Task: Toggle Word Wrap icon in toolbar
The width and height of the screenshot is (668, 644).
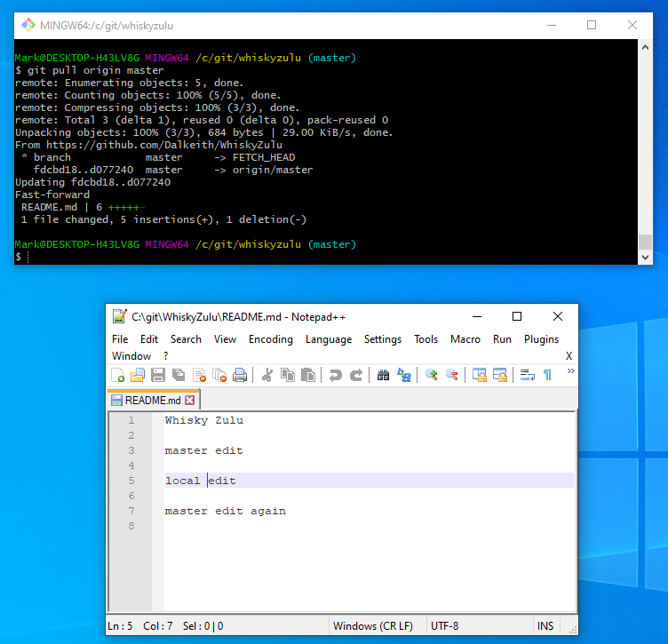Action: [528, 375]
